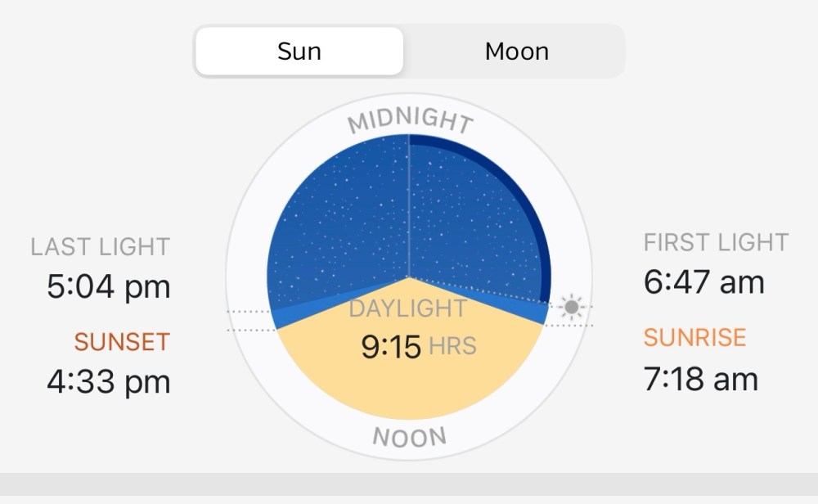The width and height of the screenshot is (818, 504).
Task: Tap the 4:33 pm sunset time
Action: 106,382
